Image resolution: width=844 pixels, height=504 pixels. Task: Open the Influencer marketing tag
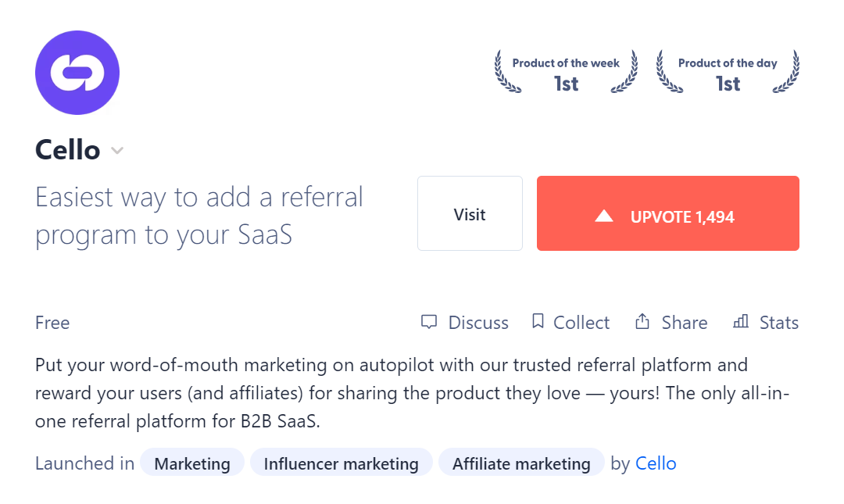(x=342, y=463)
